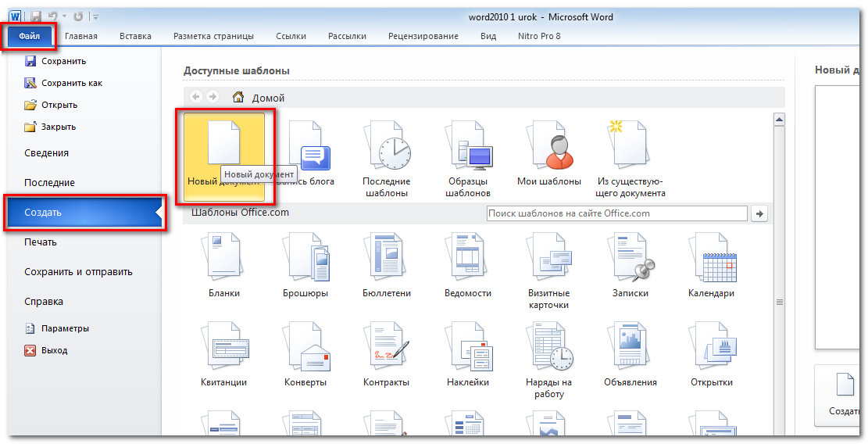Image resolution: width=868 pixels, height=444 pixels.
Task: Open Последние шаблоны template icon
Action: pyautogui.click(x=387, y=145)
